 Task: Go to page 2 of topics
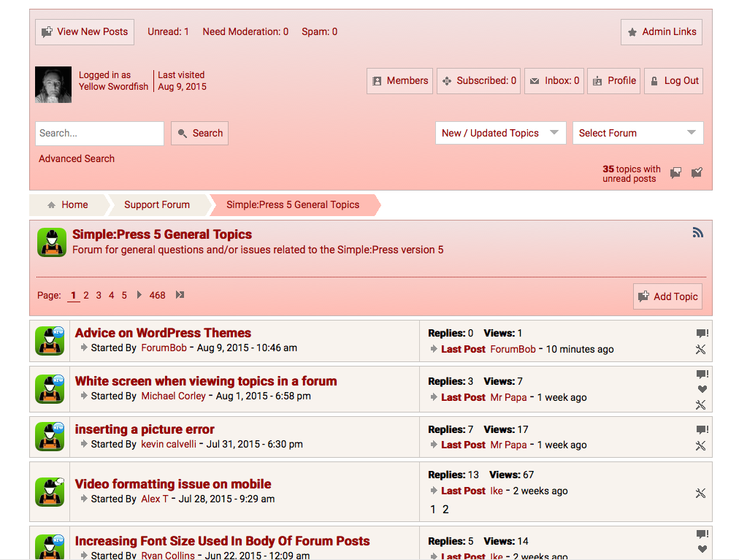pos(85,295)
